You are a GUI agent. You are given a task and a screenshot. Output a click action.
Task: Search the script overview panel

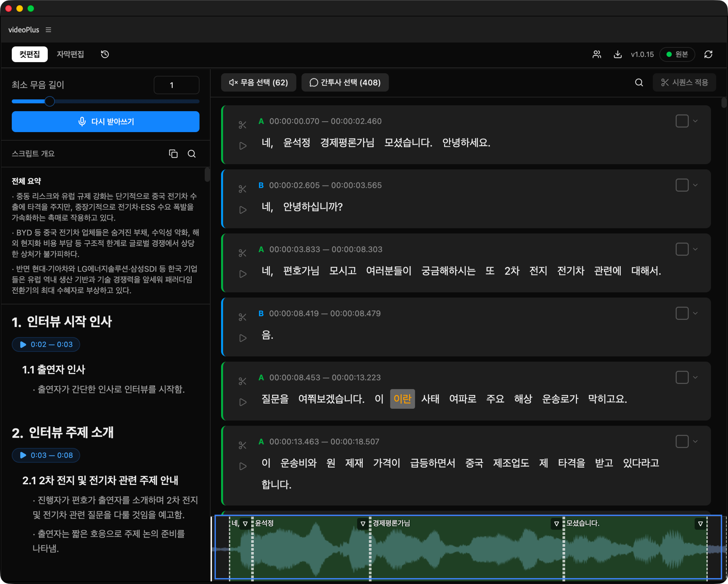[191, 154]
